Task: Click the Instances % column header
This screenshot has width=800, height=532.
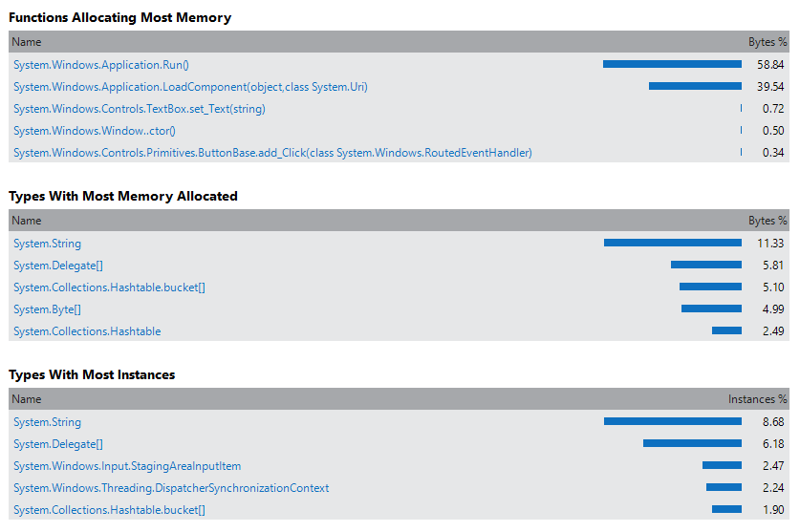Action: (x=758, y=399)
